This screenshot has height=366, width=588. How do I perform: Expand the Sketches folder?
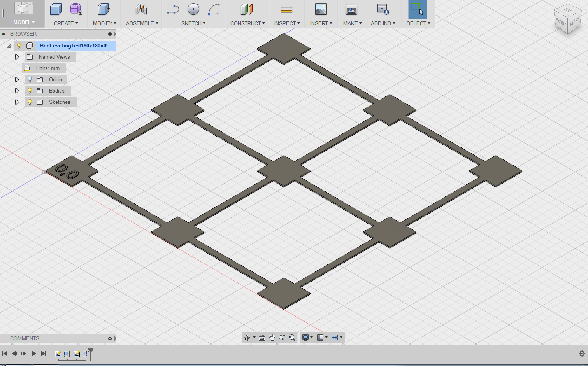point(17,102)
